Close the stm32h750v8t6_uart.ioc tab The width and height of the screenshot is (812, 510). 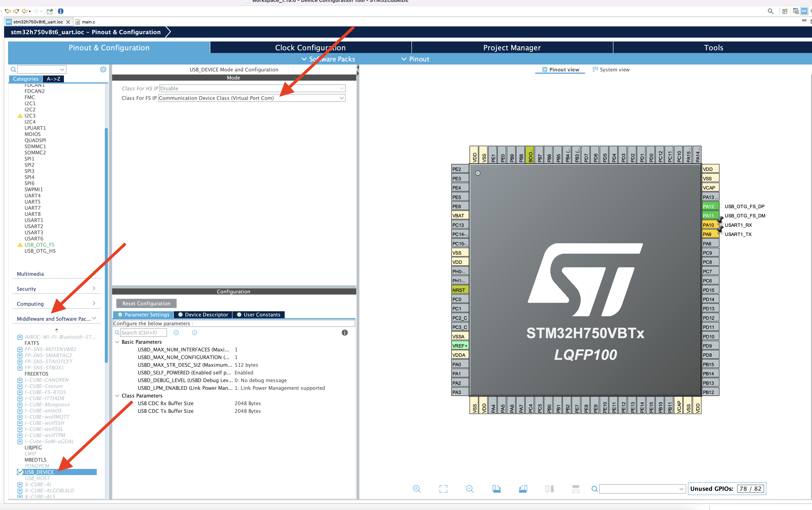pyautogui.click(x=68, y=22)
